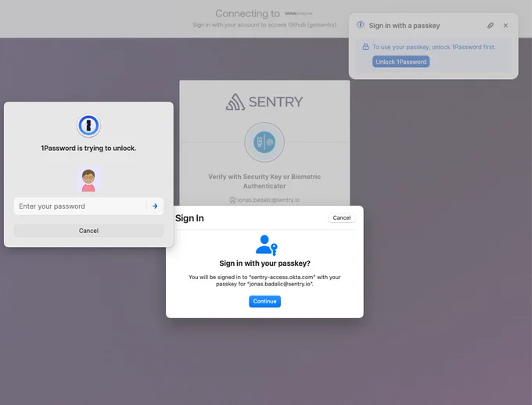Click the lock icon beside the unlock message
The height and width of the screenshot is (405, 532).
point(365,47)
